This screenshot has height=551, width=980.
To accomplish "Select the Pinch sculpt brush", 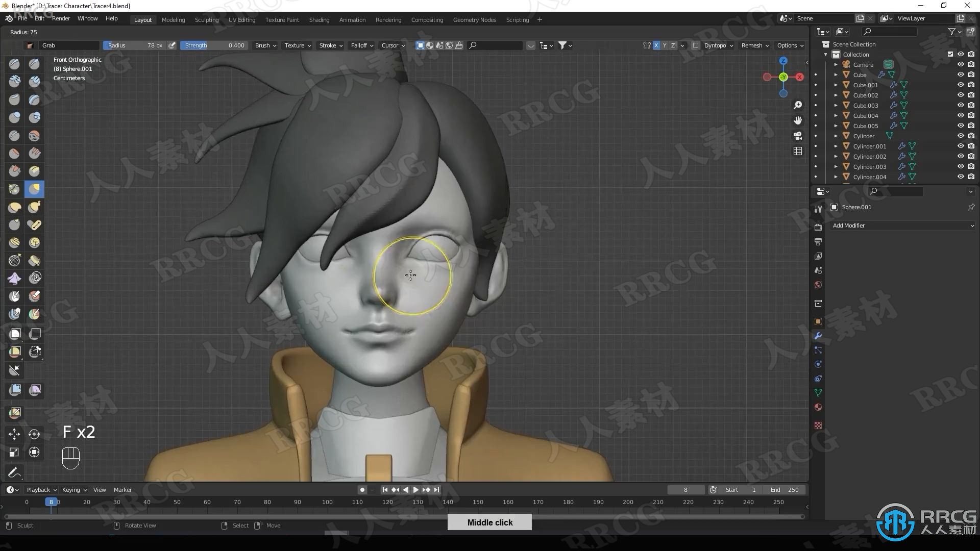I will [14, 189].
